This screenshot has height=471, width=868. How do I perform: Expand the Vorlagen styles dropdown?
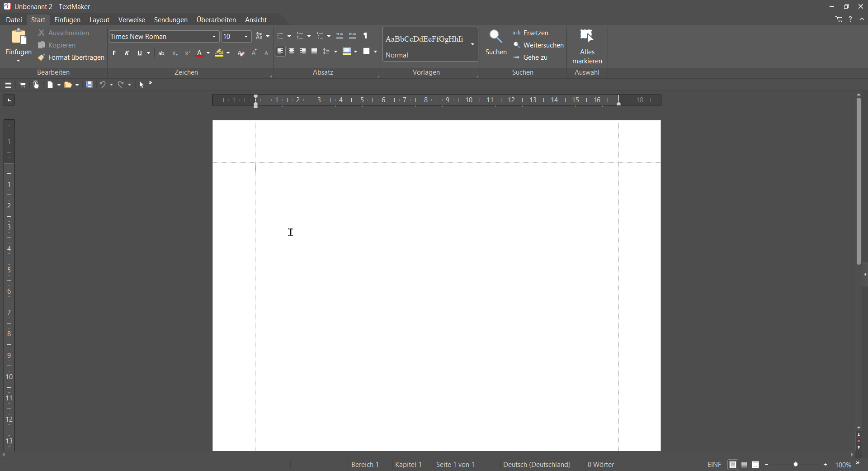click(x=473, y=44)
